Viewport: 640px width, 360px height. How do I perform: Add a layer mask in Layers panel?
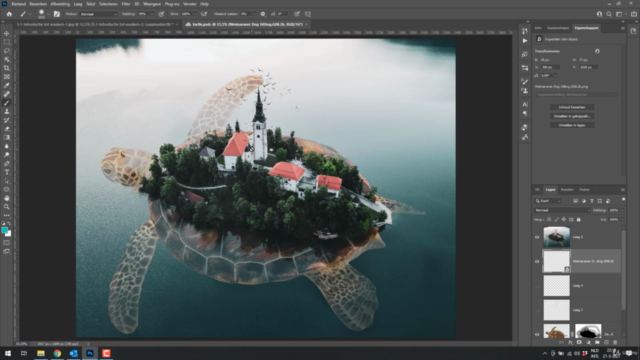[579, 342]
